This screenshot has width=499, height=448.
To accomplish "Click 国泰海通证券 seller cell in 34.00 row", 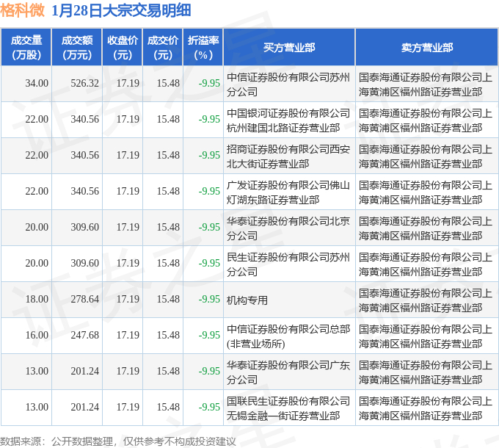I will click(426, 84).
